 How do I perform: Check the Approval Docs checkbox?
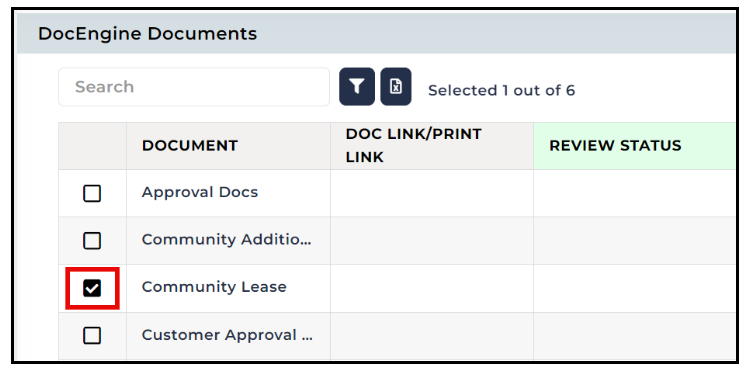[x=92, y=193]
